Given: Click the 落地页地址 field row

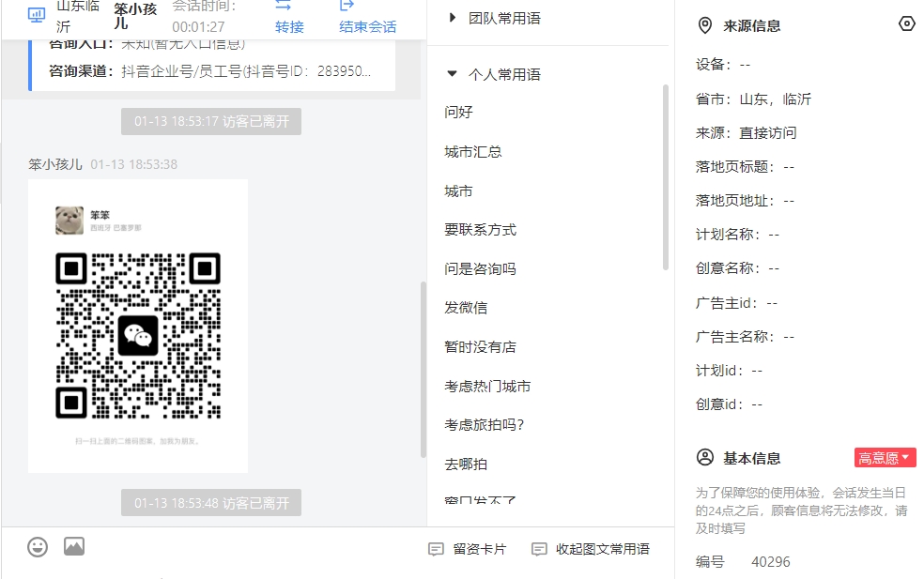Looking at the screenshot, I should (x=745, y=201).
